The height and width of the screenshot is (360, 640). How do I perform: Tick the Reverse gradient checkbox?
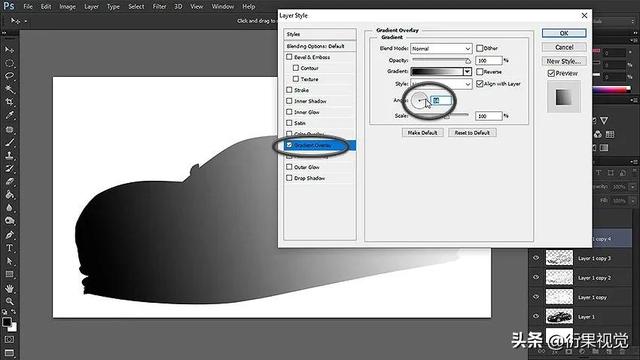click(x=480, y=72)
